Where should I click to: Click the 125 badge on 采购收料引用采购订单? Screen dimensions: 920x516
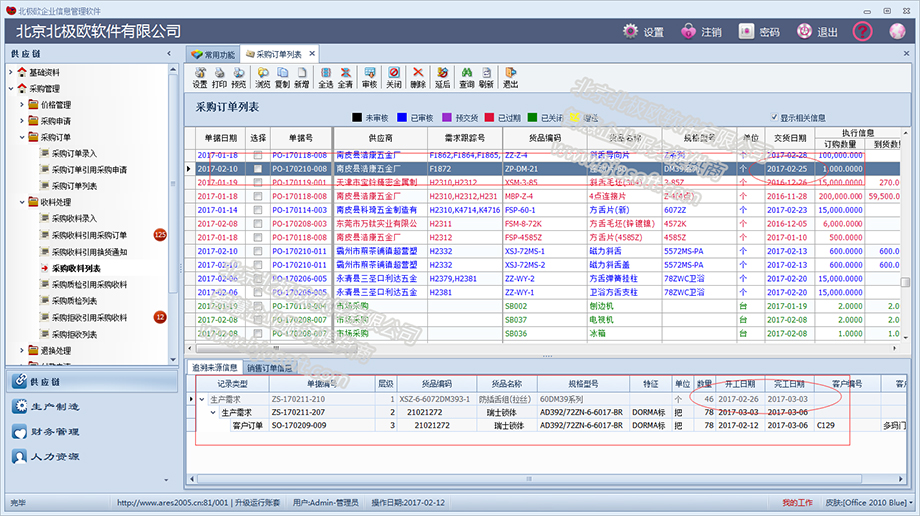[160, 235]
